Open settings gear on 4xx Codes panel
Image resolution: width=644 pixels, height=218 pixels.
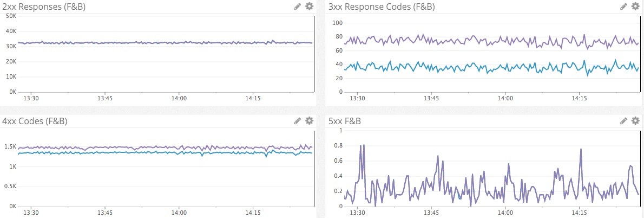pos(309,121)
